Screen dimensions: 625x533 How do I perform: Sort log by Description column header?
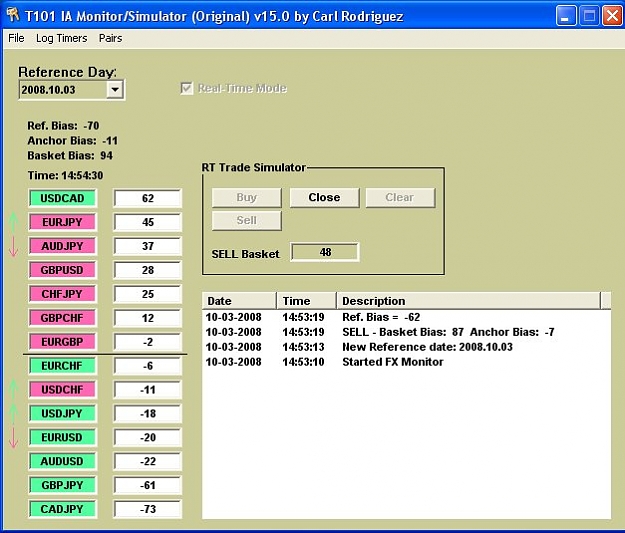point(468,301)
